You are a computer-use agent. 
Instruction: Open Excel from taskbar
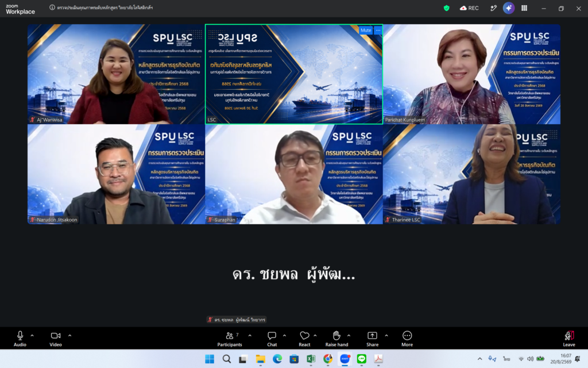point(311,359)
